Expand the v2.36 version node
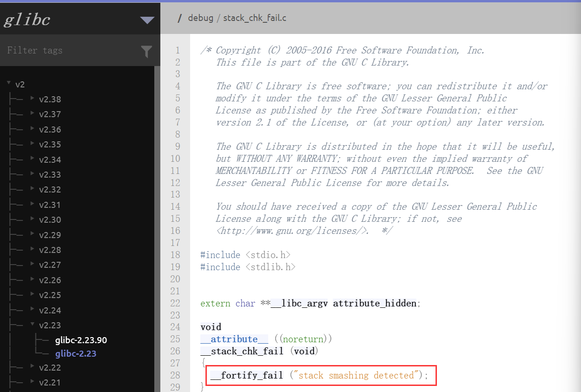This screenshot has height=392, width=581. (32, 128)
